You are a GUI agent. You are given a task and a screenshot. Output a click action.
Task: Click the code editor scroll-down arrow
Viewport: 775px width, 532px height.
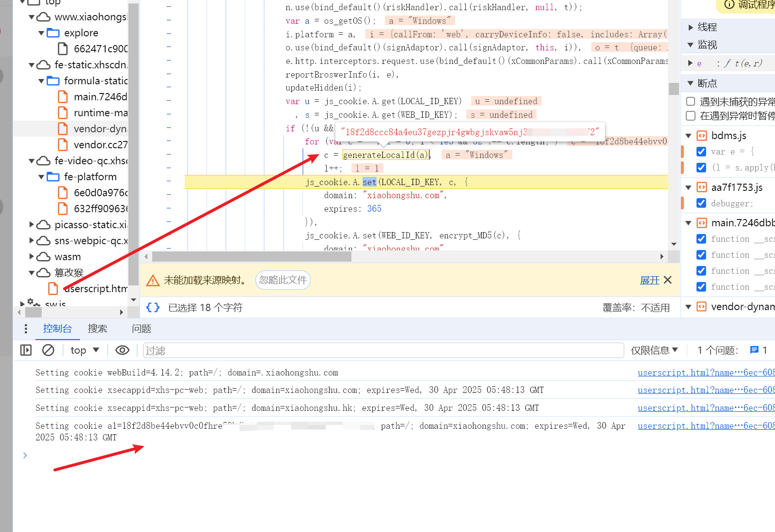(674, 244)
